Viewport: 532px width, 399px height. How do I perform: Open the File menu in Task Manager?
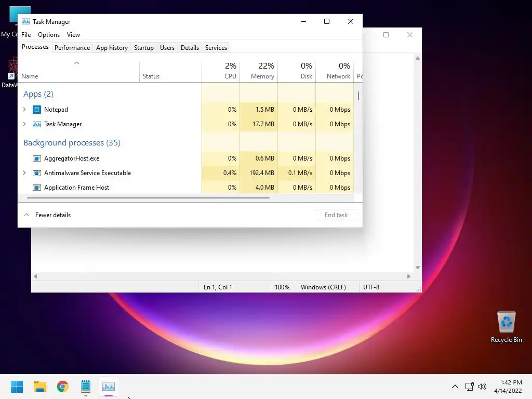click(26, 35)
